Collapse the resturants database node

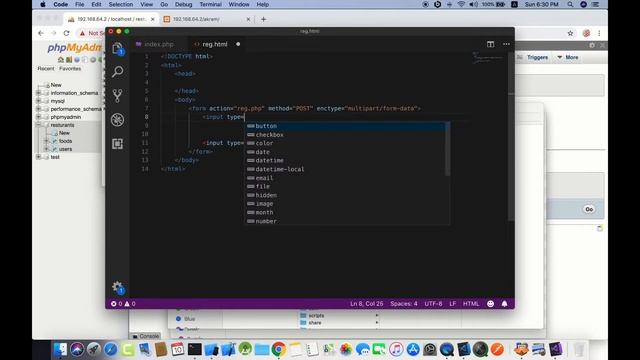pyautogui.click(x=38, y=125)
